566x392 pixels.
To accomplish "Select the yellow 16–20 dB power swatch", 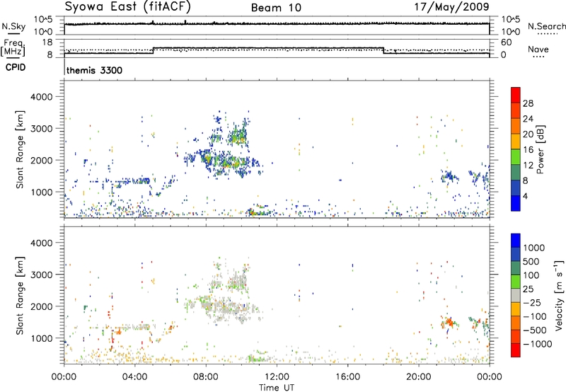I will click(516, 141).
